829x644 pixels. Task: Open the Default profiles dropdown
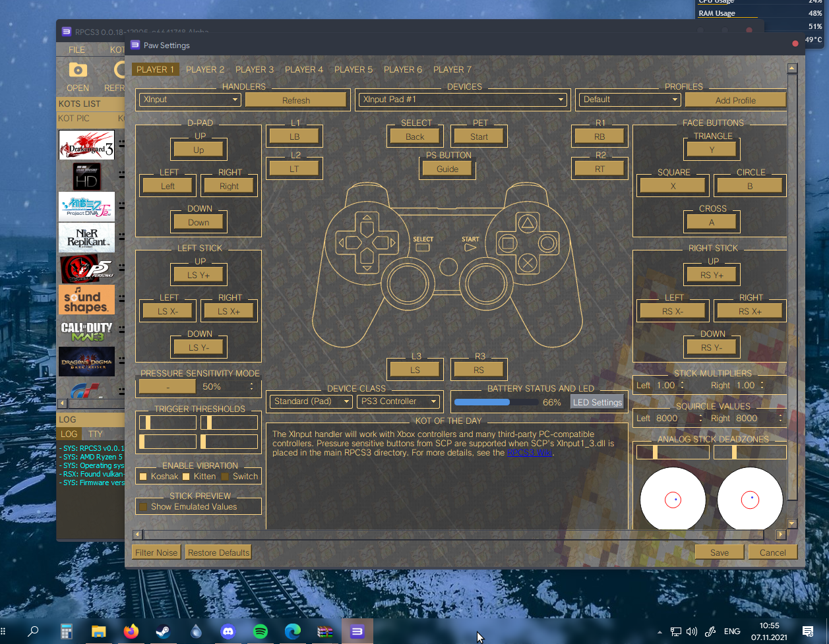pyautogui.click(x=630, y=100)
